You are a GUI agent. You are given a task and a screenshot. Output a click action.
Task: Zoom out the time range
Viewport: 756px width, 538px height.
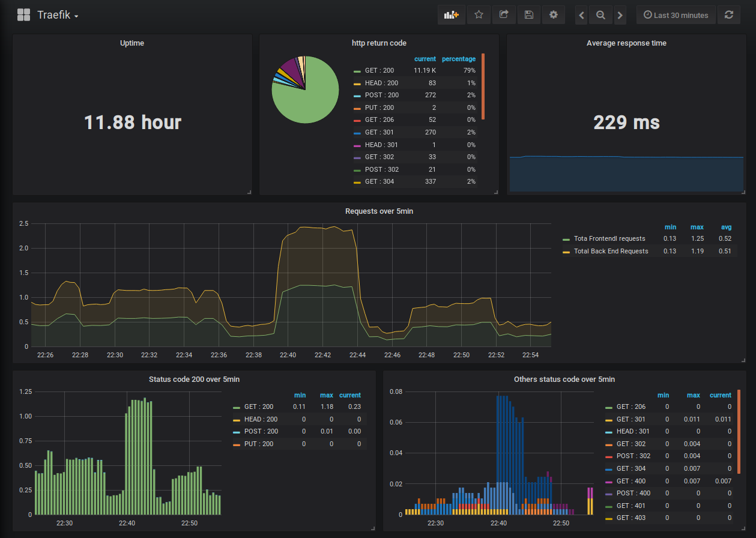click(x=600, y=16)
